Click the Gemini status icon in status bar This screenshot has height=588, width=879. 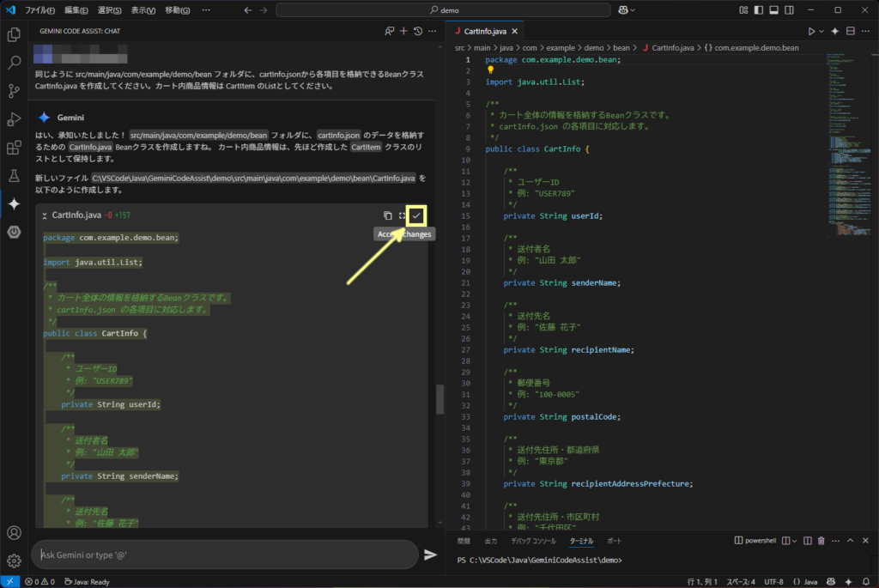click(x=848, y=582)
